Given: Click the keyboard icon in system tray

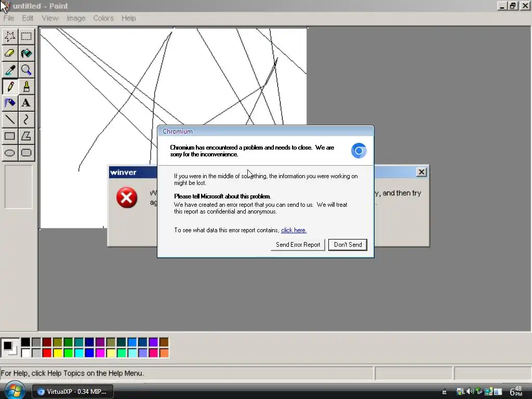Looking at the screenshot, I should 445,392.
